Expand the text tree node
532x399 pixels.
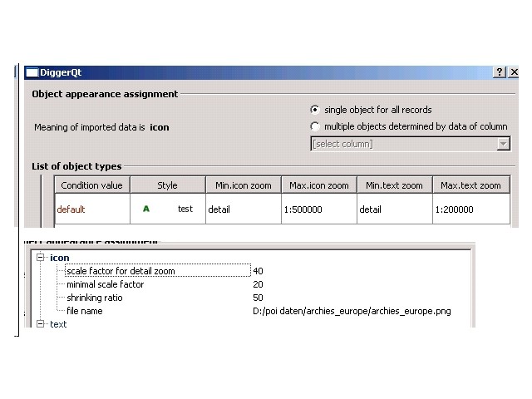[x=40, y=324]
